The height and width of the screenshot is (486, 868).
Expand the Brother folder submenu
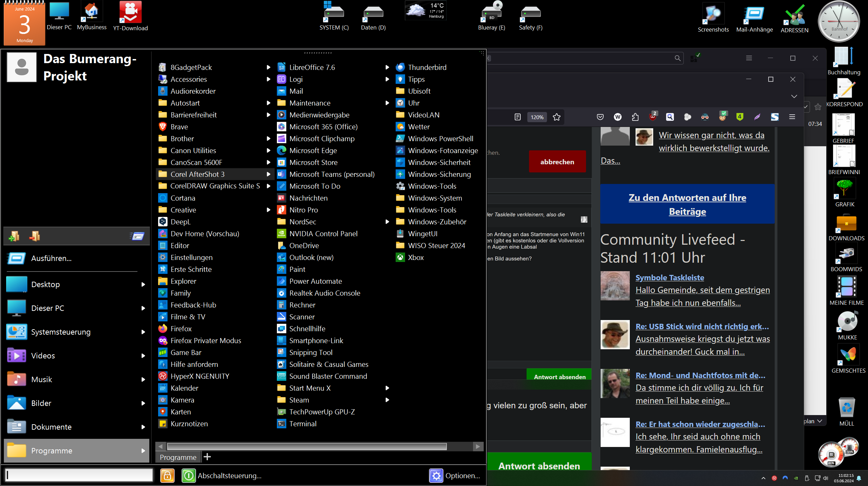(x=268, y=138)
